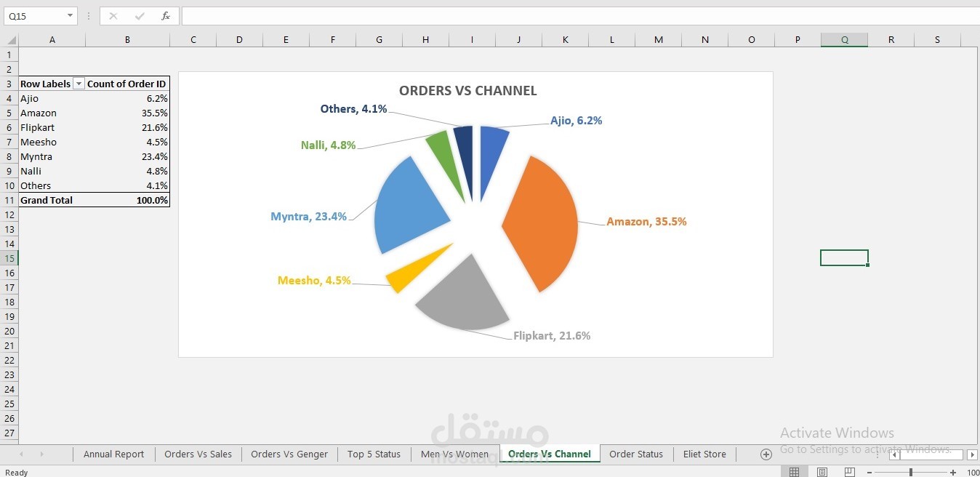
Task: Select entire row 15 header
Action: click(9, 258)
